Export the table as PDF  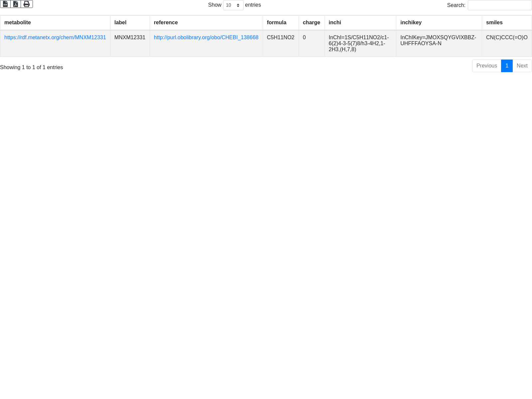click(16, 4)
